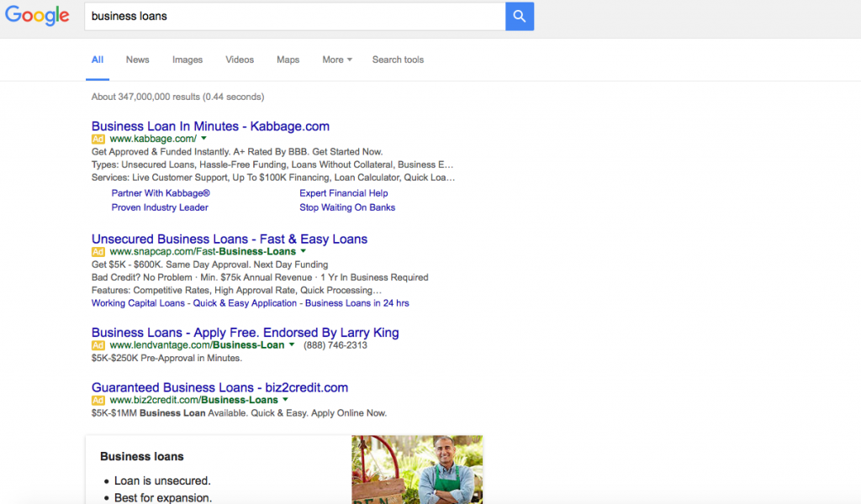The width and height of the screenshot is (861, 504).
Task: Open the Kabbage.com business loan result
Action: [210, 126]
